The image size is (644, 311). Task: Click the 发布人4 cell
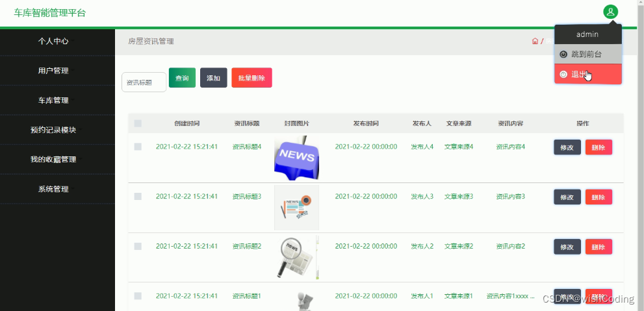(422, 147)
